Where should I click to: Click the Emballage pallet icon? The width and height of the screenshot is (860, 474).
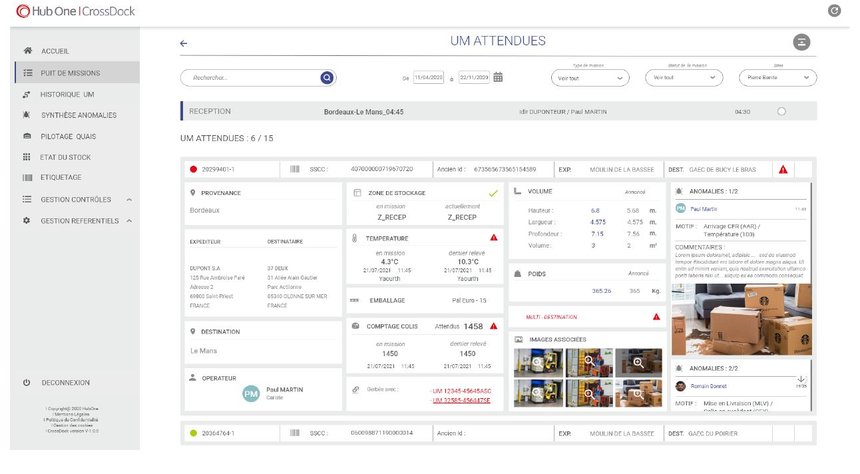tap(354, 300)
